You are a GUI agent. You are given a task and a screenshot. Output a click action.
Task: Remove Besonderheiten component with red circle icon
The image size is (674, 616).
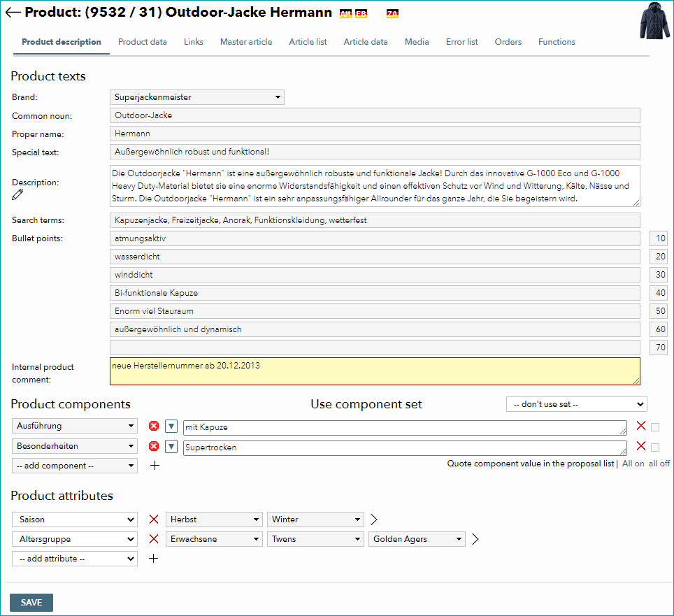(x=153, y=446)
